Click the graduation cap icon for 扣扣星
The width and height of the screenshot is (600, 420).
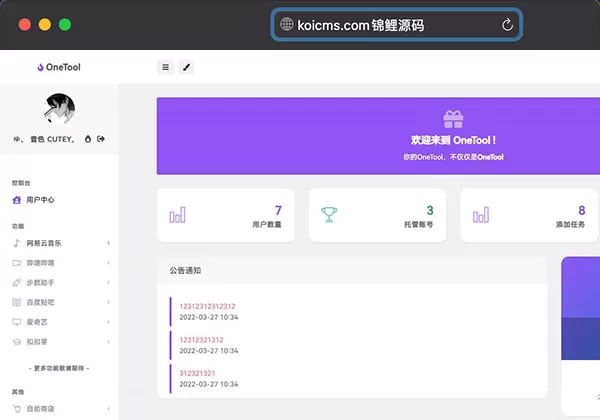click(x=16, y=342)
